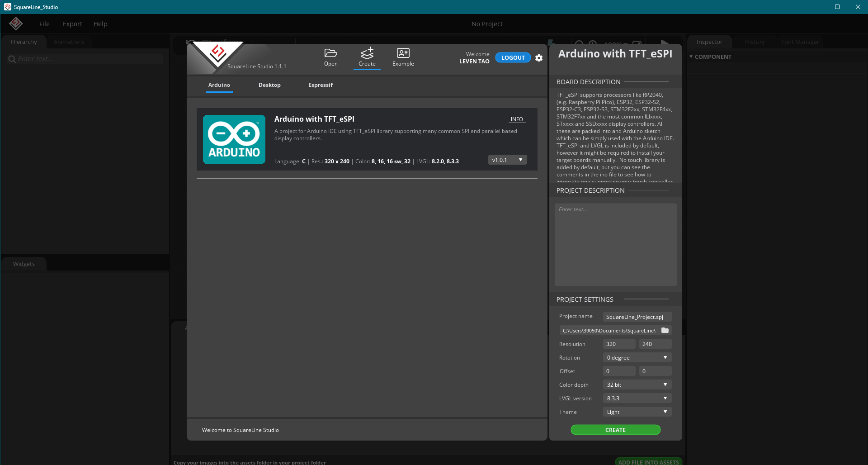Maximize or restore the SquareLine_Studio window

tap(837, 7)
